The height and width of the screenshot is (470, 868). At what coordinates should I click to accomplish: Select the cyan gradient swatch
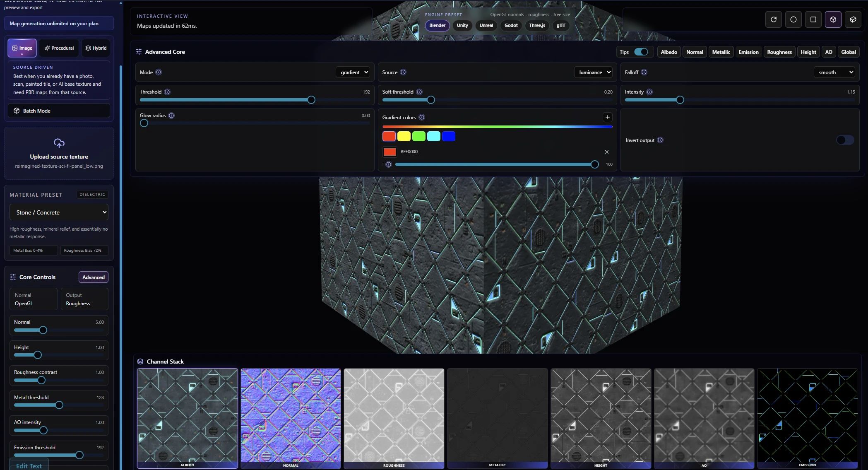434,136
